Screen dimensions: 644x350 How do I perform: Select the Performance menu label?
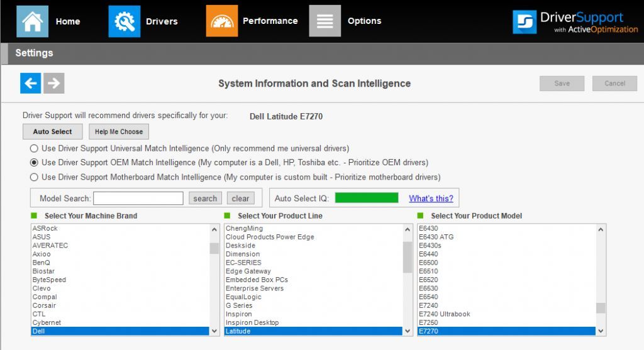270,21
